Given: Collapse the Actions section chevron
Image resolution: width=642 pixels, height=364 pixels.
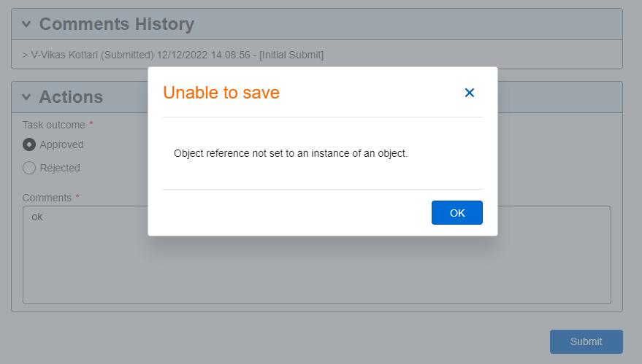Looking at the screenshot, I should pos(26,97).
